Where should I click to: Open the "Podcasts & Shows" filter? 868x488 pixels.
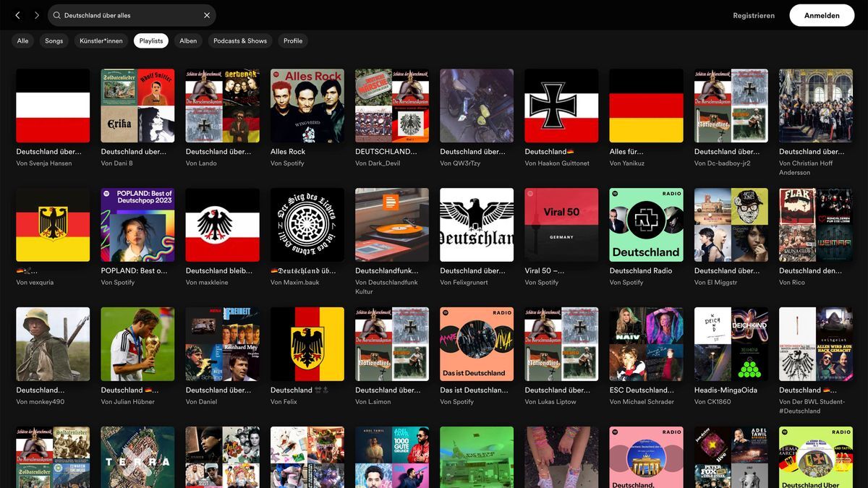(240, 41)
